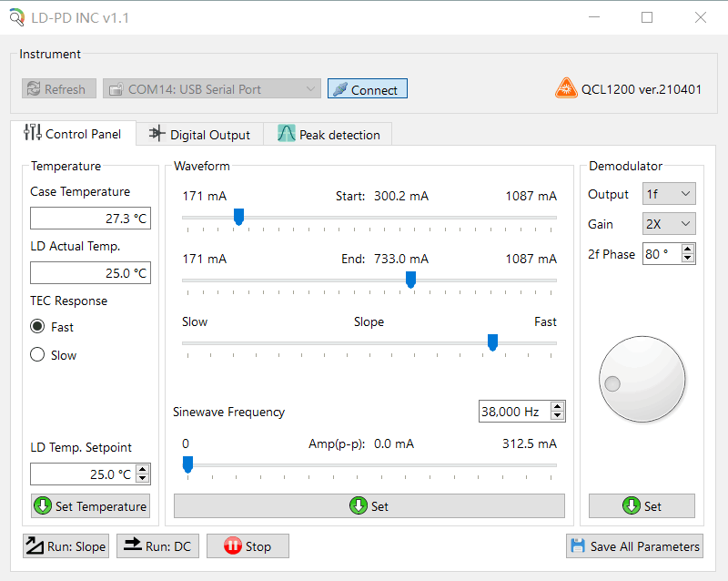Select Slow TEC Response radio button
728x581 pixels.
[38, 355]
